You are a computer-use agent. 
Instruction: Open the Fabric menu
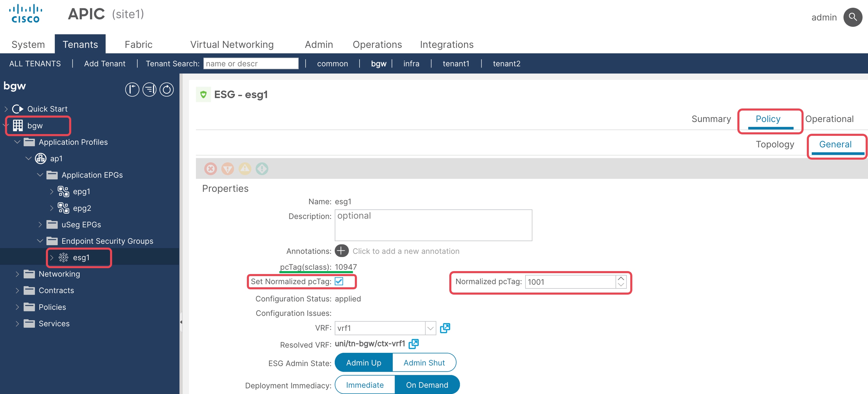[139, 44]
